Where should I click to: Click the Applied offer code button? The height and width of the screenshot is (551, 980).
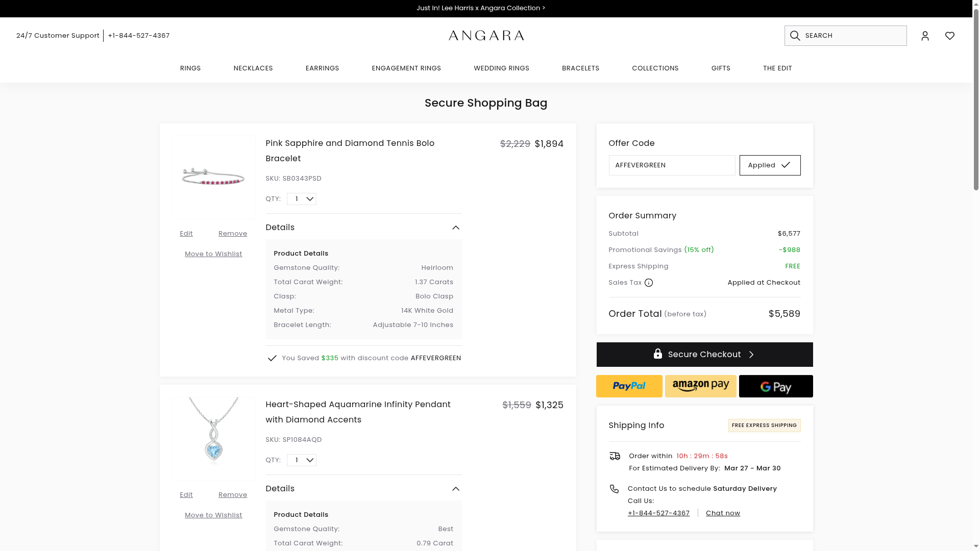pos(769,165)
